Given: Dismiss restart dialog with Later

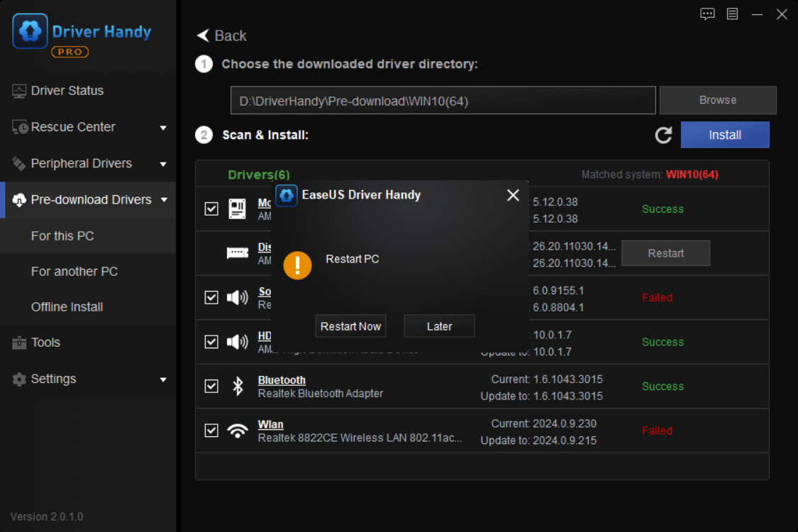Looking at the screenshot, I should click(x=439, y=326).
